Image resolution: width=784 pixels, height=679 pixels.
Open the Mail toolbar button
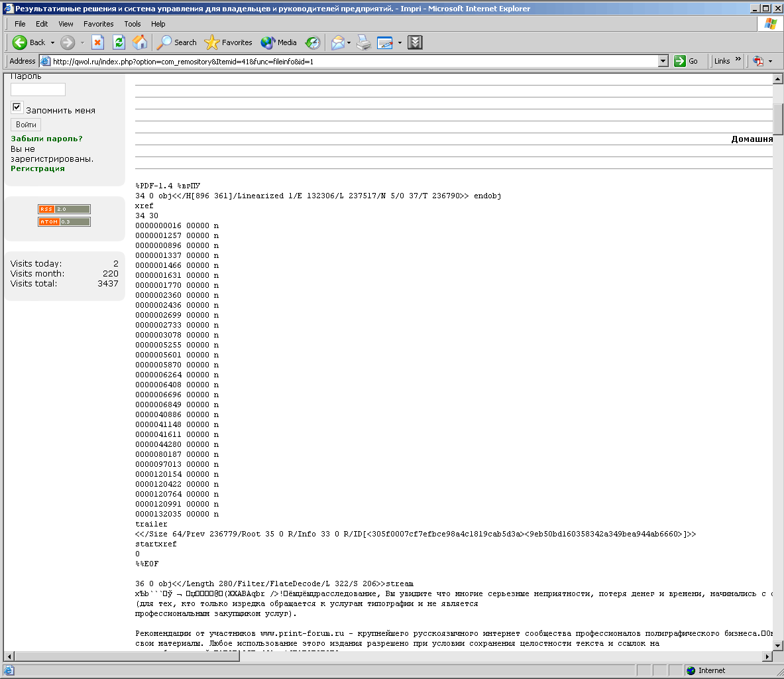(338, 42)
